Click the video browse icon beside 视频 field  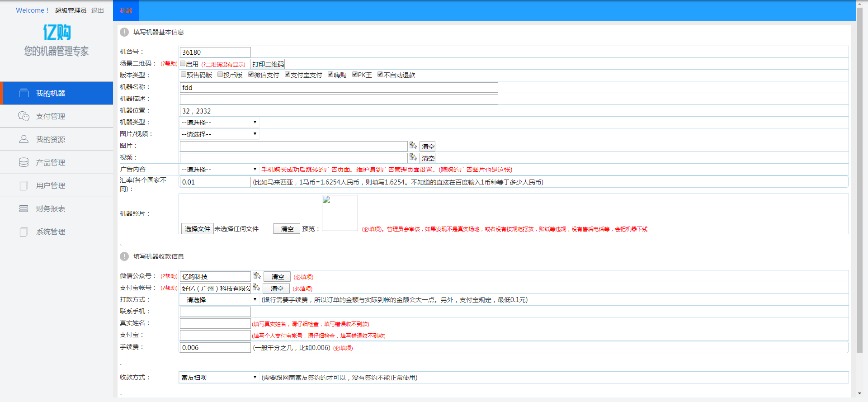(x=413, y=157)
